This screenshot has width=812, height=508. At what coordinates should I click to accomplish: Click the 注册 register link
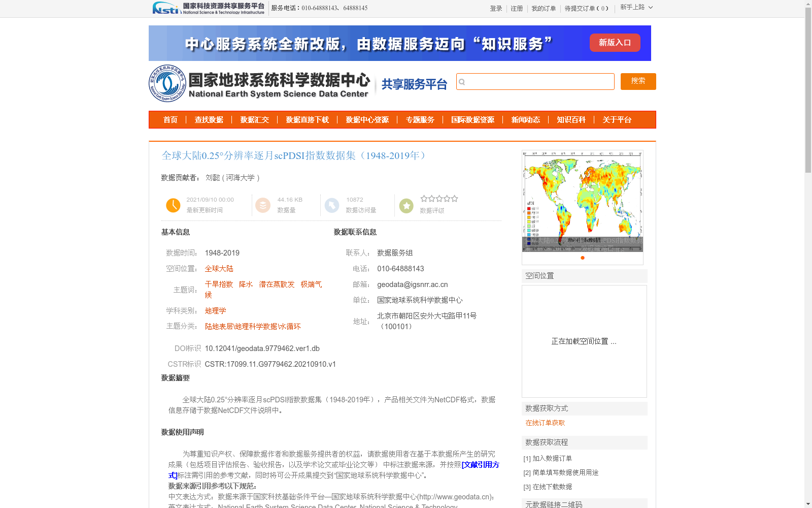pos(517,9)
